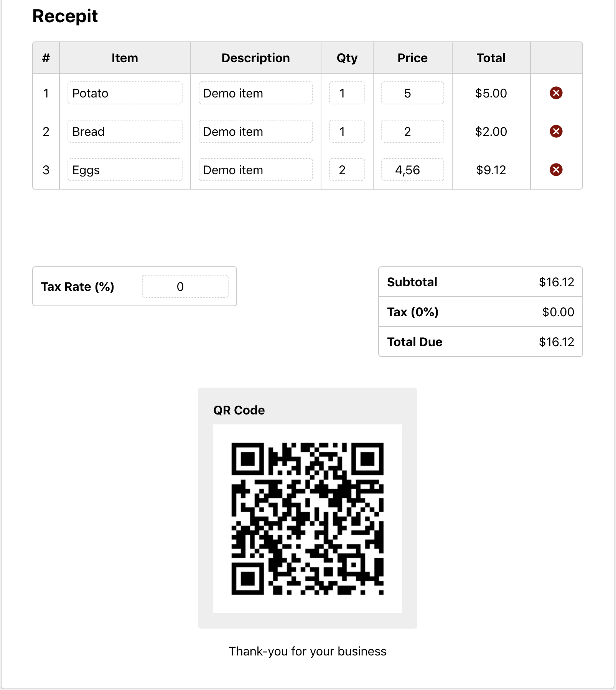The image size is (616, 690).
Task: Click the Item column header
Action: pos(125,58)
